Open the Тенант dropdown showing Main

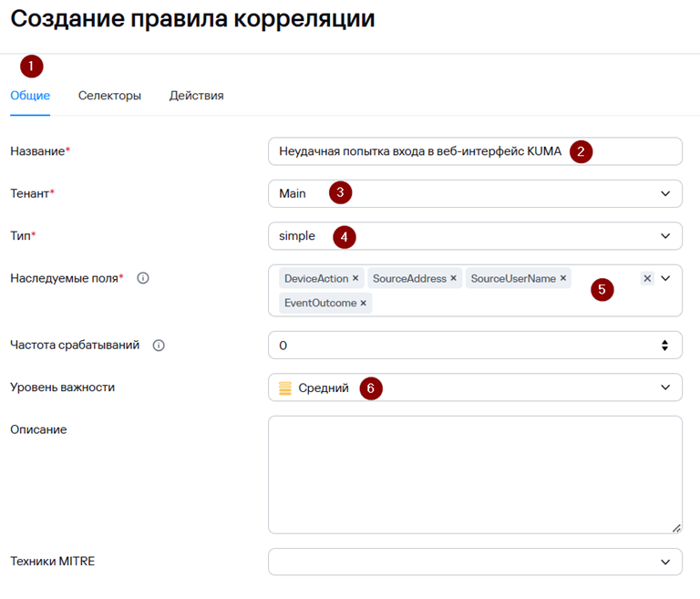[475, 193]
